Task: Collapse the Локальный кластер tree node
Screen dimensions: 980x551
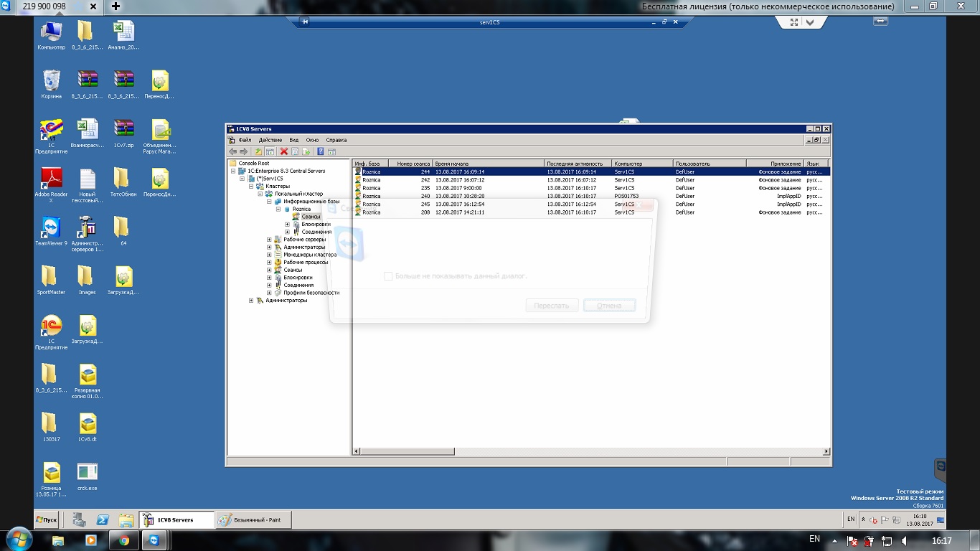Action: point(260,194)
